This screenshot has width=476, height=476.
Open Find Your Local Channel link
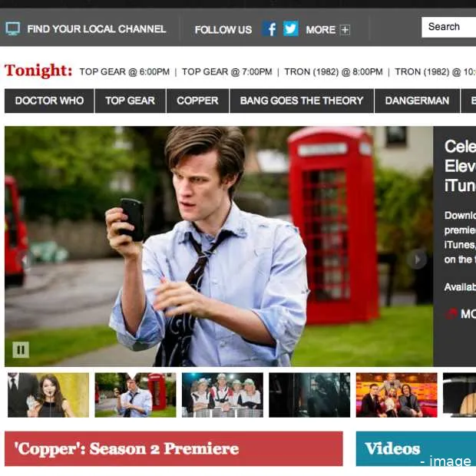pyautogui.click(x=97, y=29)
